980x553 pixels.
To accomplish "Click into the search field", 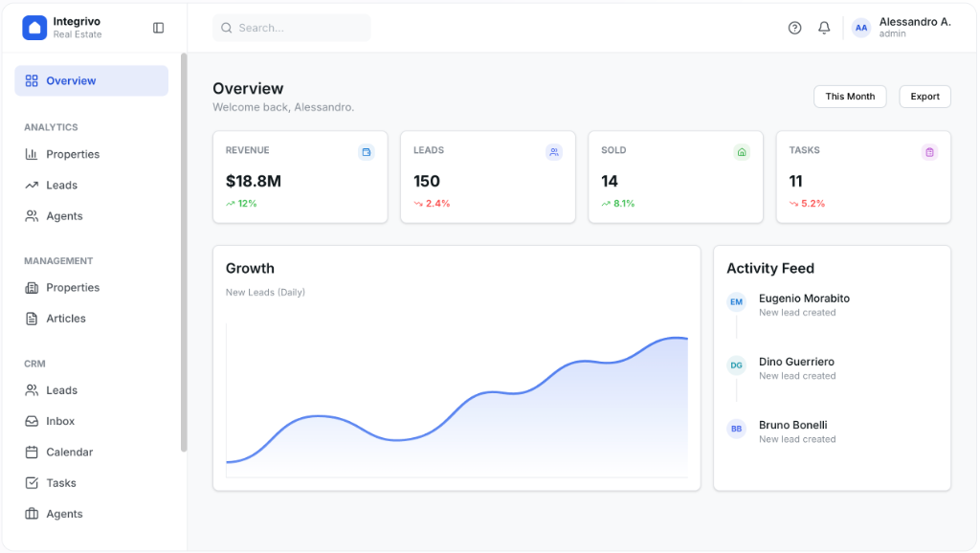I will tap(292, 28).
